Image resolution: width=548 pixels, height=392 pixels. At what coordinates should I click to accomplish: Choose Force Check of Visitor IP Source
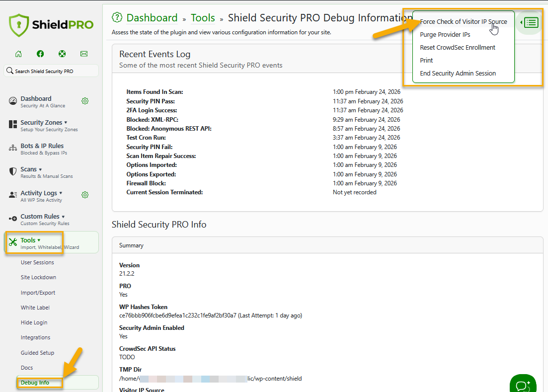pyautogui.click(x=464, y=22)
